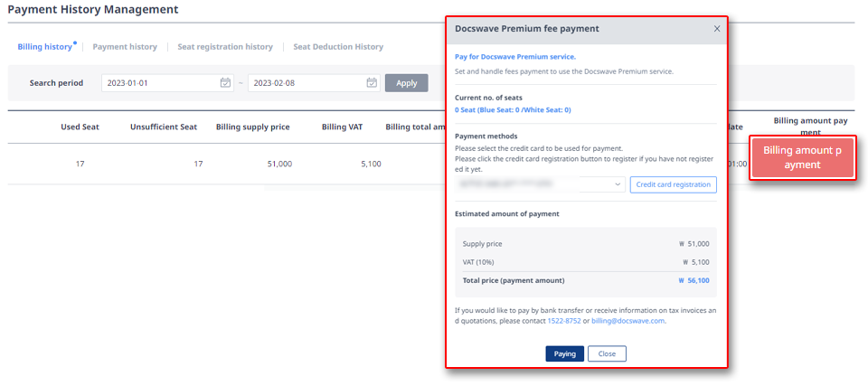Click the Billing supply price column header

[252, 127]
